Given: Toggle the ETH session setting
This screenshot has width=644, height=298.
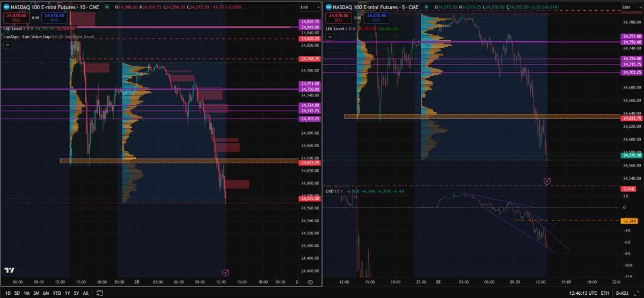Looking at the screenshot, I should (605, 293).
